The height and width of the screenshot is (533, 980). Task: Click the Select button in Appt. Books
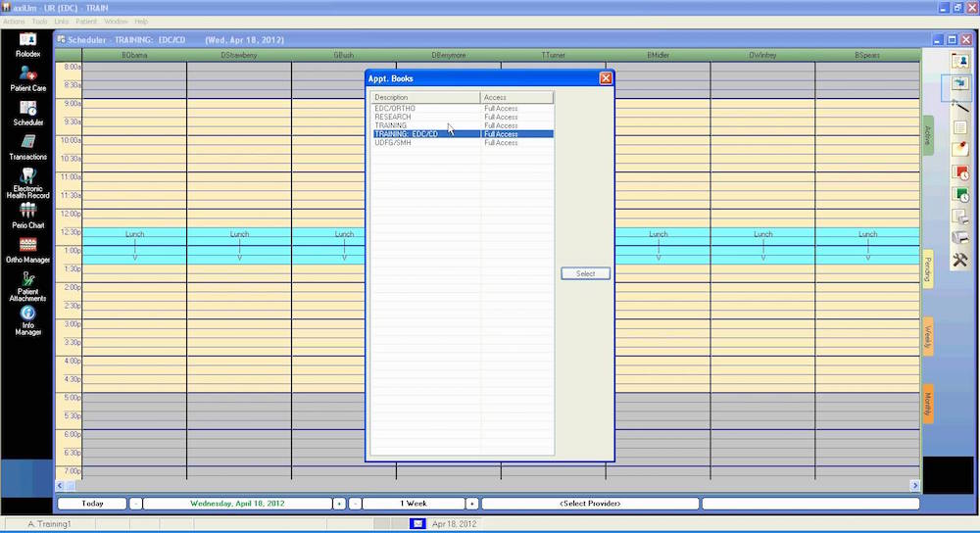tap(585, 273)
